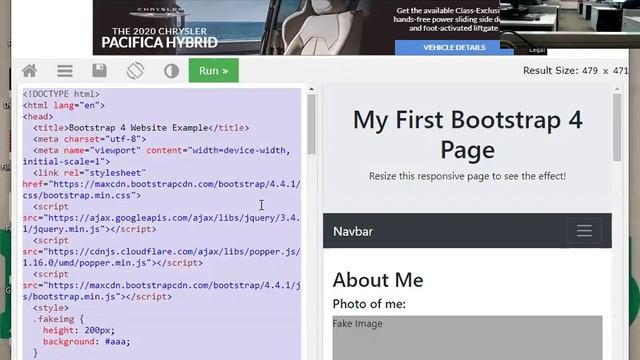640x360 pixels.
Task: Go to the W3Schools home icon
Action: tap(29, 71)
